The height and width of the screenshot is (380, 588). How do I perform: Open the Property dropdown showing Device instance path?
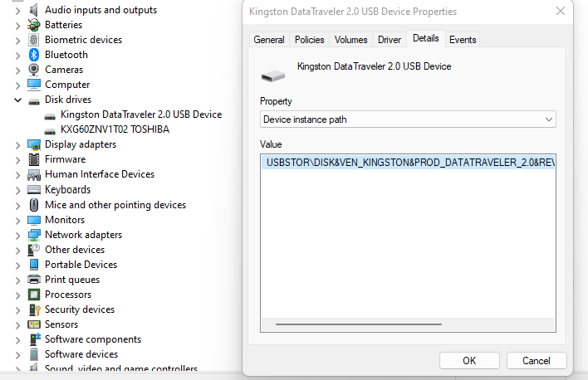(408, 119)
